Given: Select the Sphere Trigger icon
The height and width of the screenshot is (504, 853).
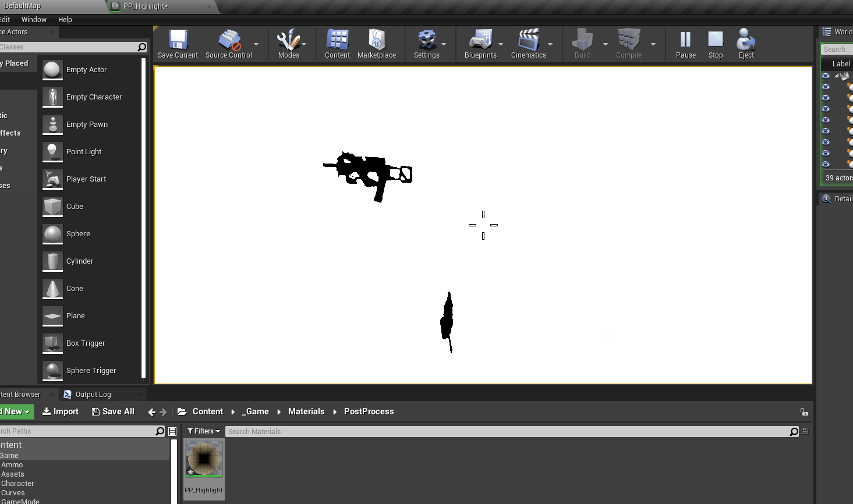Looking at the screenshot, I should (x=52, y=371).
